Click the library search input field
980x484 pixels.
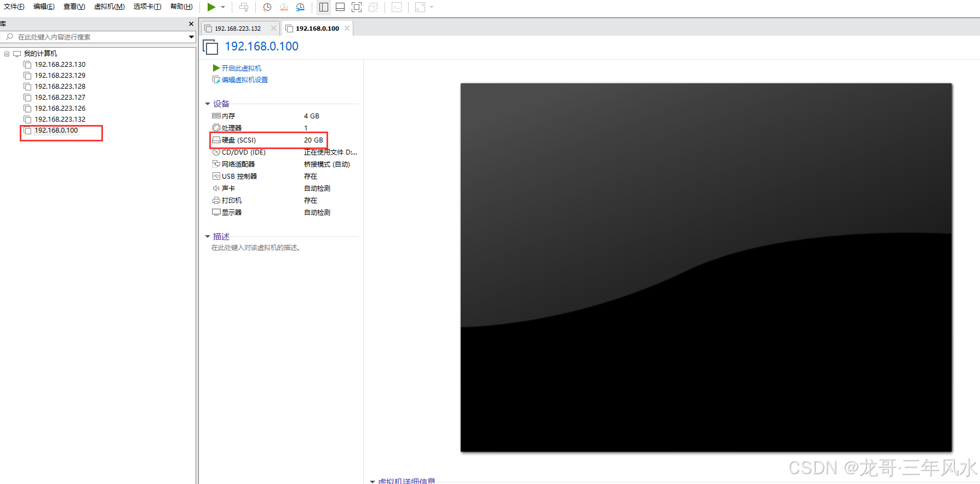coord(98,37)
